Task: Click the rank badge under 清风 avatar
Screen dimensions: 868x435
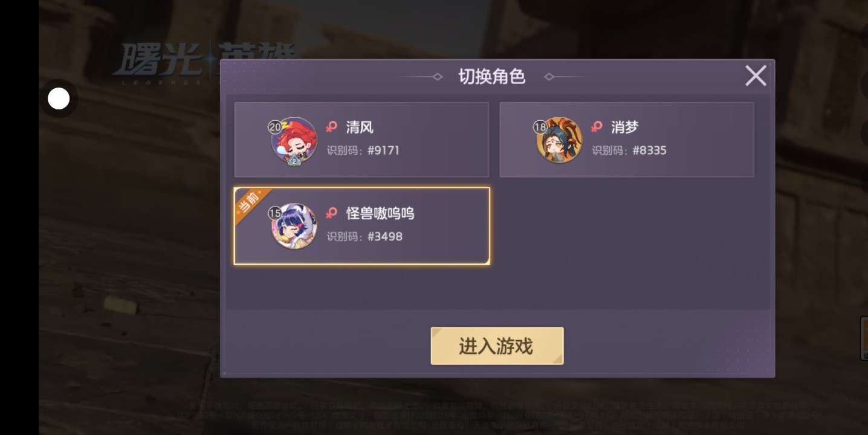Action: click(294, 159)
